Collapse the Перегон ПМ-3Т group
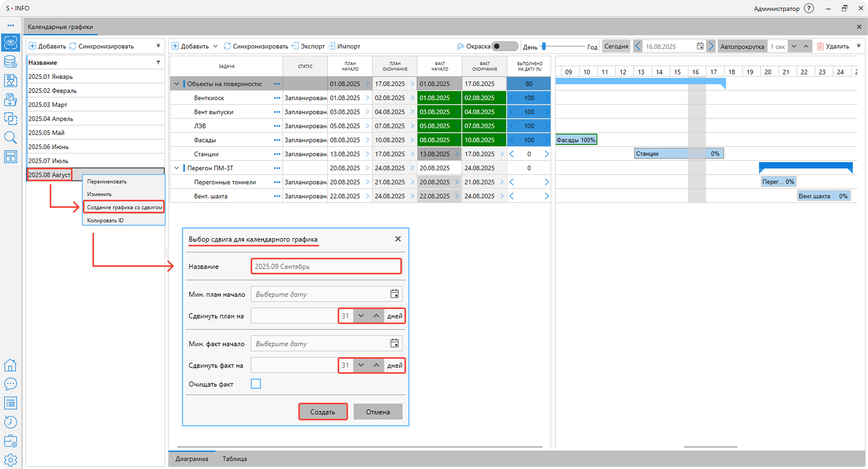The height and width of the screenshot is (469, 868). coord(176,168)
